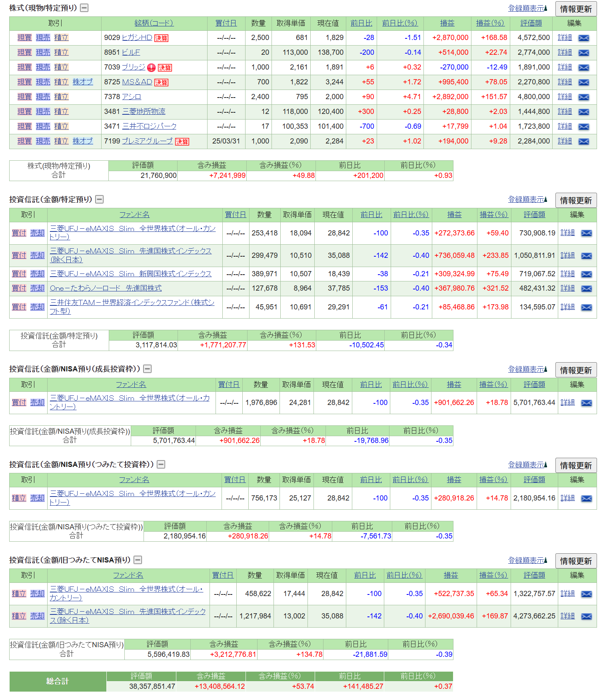
Task: Click 現売 link in アシロ row
Action: point(43,97)
